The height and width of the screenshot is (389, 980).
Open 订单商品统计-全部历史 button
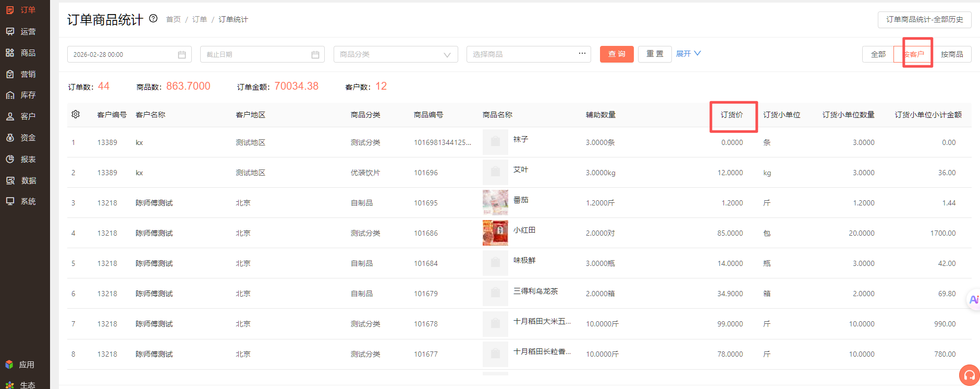point(925,19)
